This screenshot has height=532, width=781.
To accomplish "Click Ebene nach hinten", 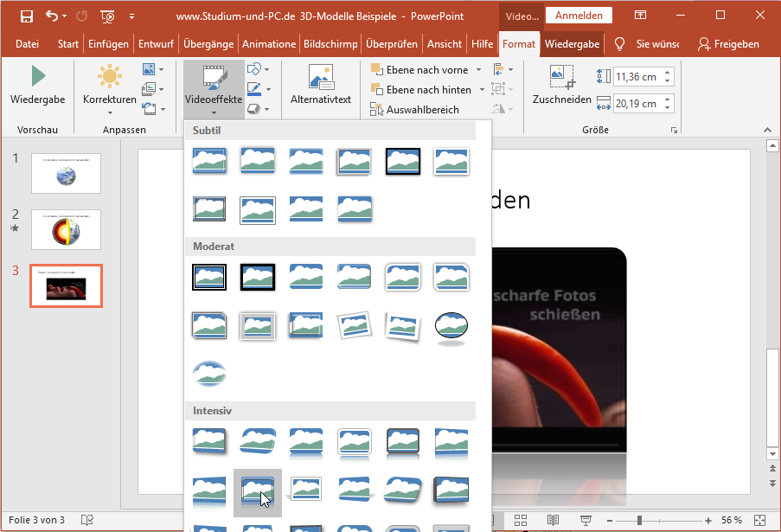I will pyautogui.click(x=421, y=90).
